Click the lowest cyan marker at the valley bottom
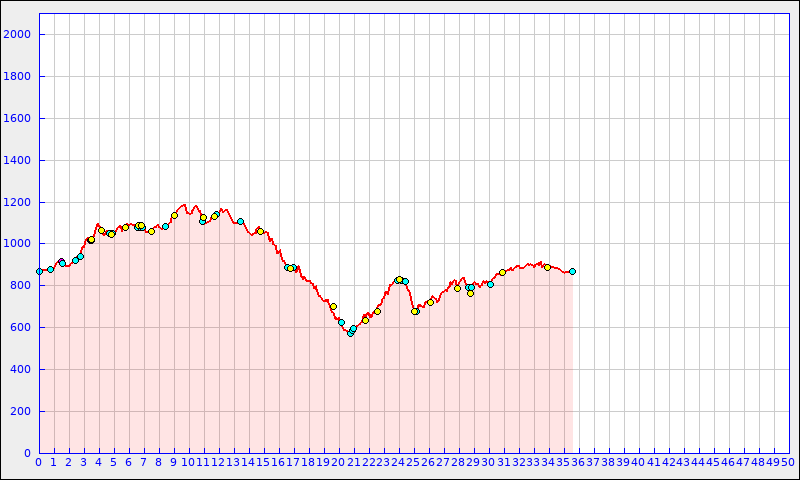This screenshot has width=800, height=480. (x=350, y=333)
